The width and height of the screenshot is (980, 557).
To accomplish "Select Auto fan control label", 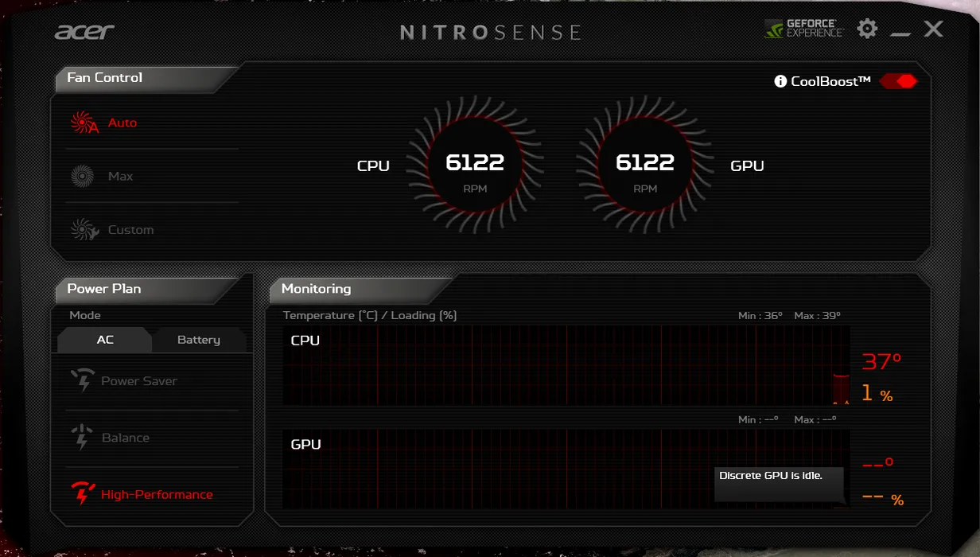I will 122,123.
